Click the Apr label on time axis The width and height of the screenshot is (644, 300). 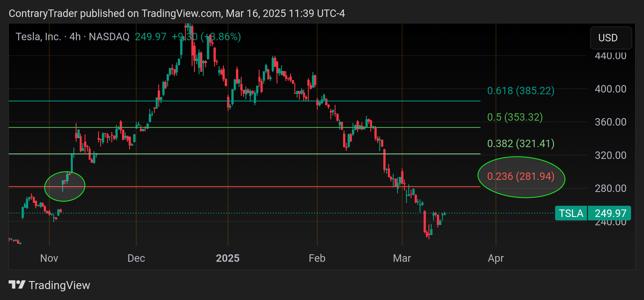[496, 258]
